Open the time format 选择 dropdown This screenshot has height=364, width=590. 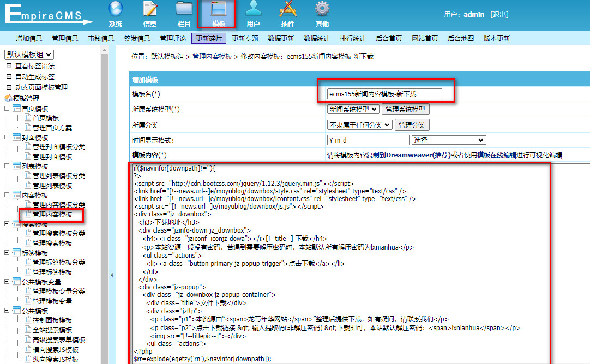click(449, 140)
